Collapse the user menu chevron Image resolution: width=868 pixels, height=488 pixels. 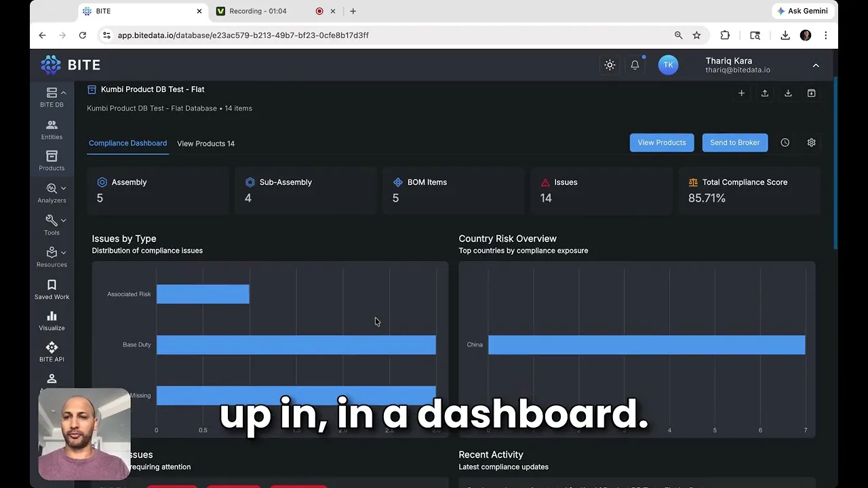pyautogui.click(x=816, y=65)
